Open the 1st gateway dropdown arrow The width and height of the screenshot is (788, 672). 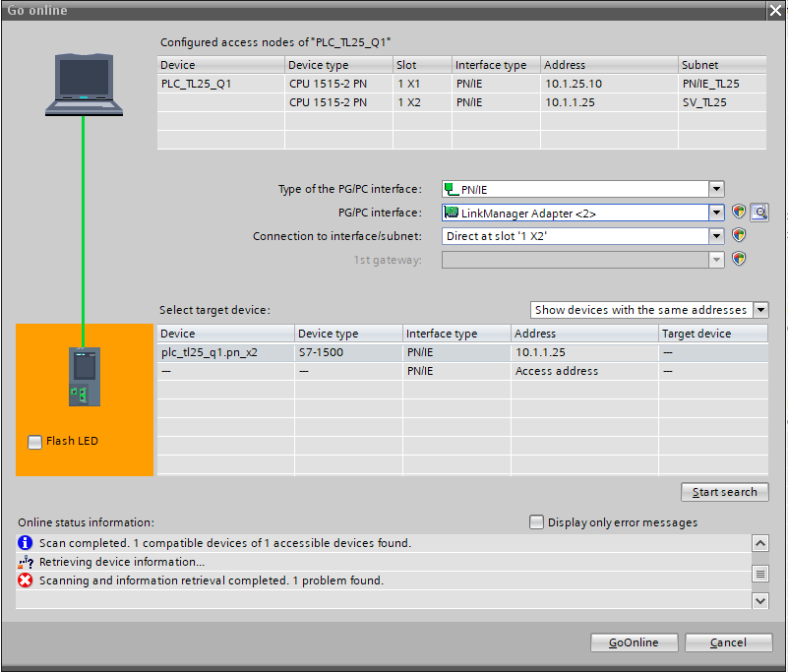(716, 260)
